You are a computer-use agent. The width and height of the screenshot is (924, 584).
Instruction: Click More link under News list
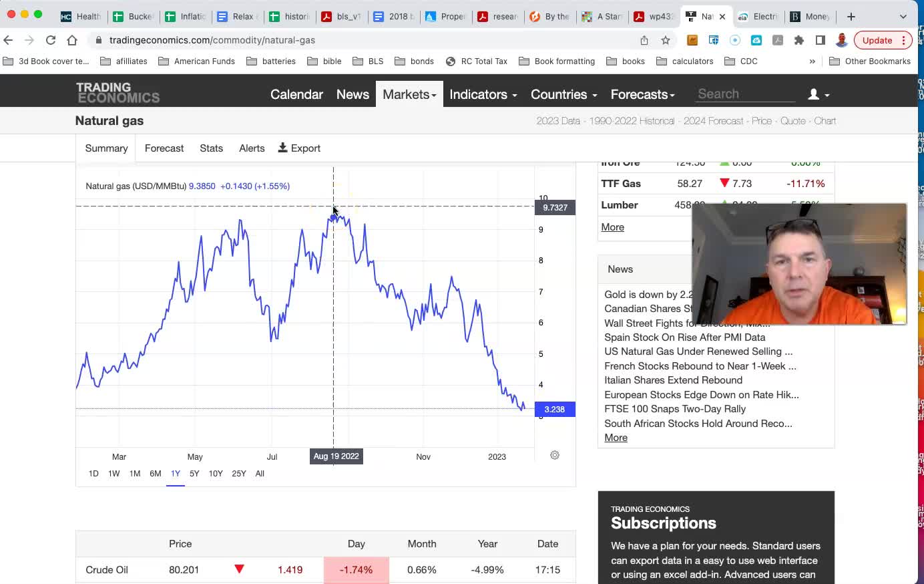point(616,438)
